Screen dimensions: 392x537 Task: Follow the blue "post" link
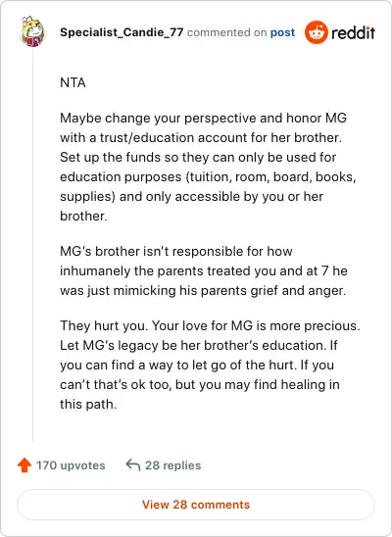coord(282,32)
